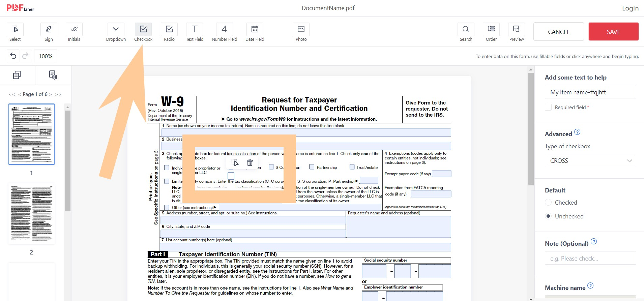Screen dimensions: 644x301
Task: Click the red SAVE button
Action: pyautogui.click(x=613, y=32)
